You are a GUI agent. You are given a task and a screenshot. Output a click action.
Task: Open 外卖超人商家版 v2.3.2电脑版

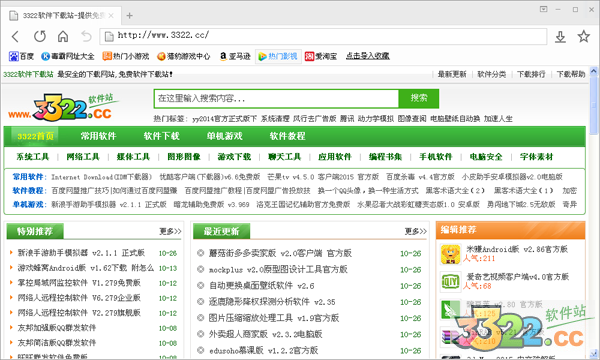[x=266, y=334]
